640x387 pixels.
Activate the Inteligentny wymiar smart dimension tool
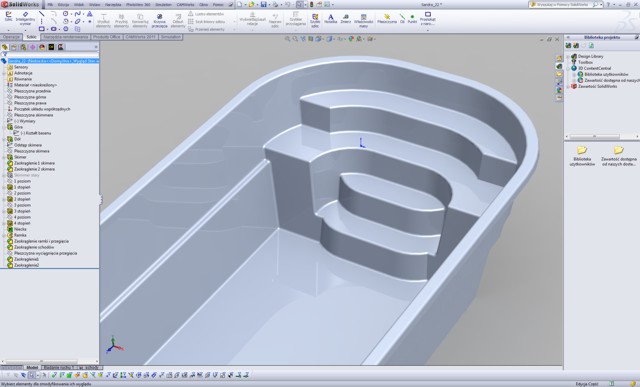[x=25, y=18]
